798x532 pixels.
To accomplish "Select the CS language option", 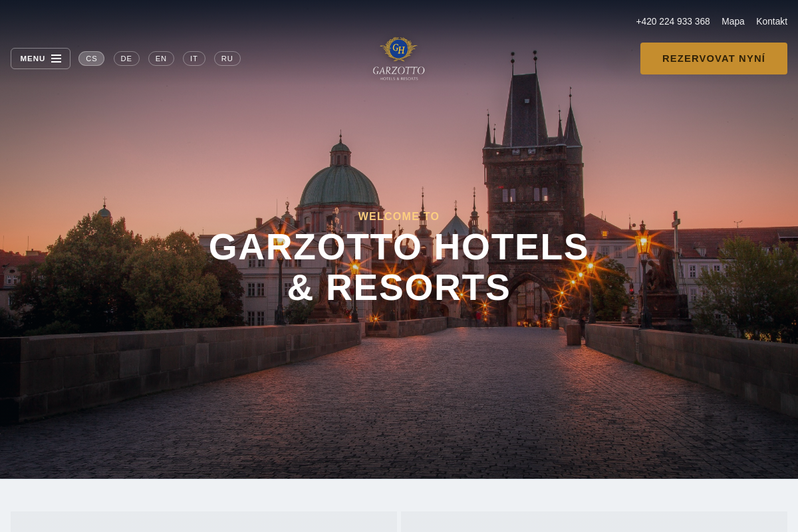I will click(x=91, y=59).
